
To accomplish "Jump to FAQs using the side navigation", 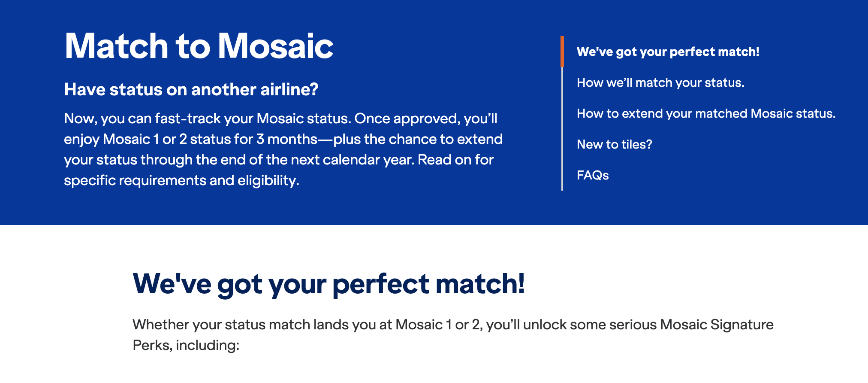I will (594, 175).
